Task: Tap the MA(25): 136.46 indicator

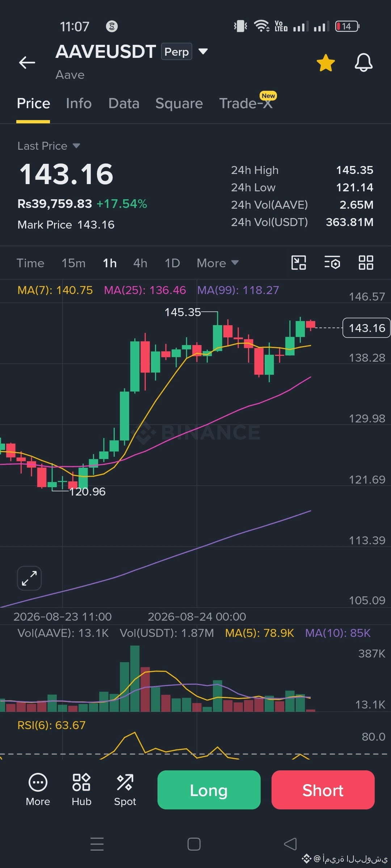Action: [x=145, y=290]
